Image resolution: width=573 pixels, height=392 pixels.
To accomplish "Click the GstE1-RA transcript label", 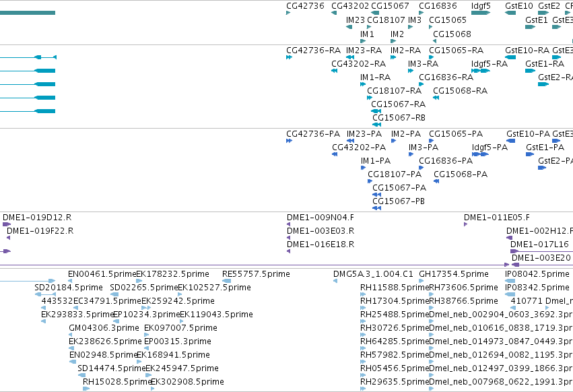I will [545, 64].
